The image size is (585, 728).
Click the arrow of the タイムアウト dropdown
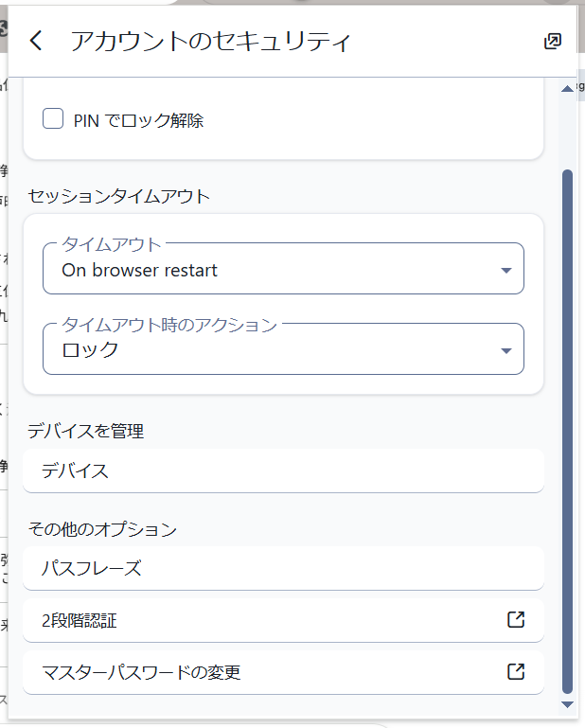[x=506, y=271]
